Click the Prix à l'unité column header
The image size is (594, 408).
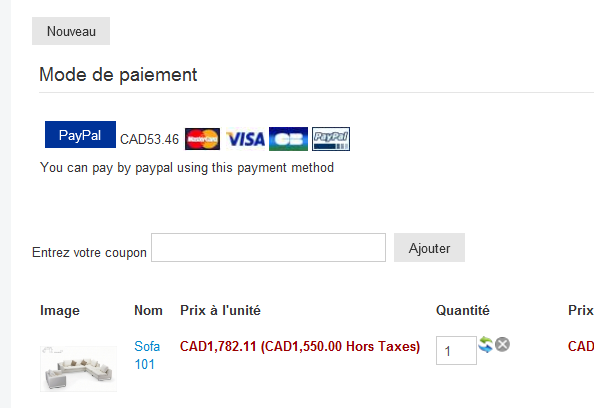220,310
